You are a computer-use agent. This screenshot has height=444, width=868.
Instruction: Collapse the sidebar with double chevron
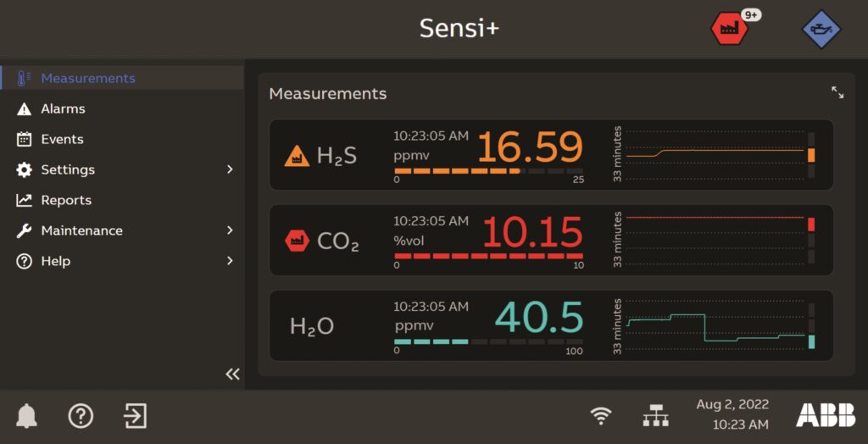tap(232, 375)
